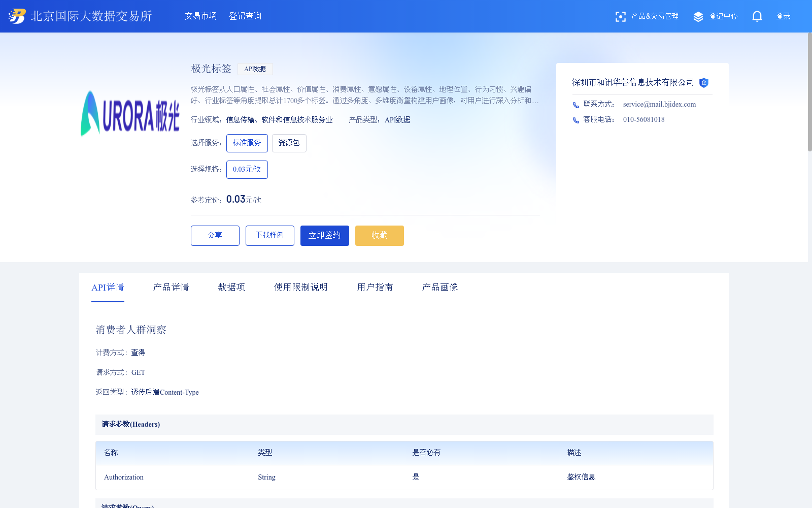Click the phone icon next to 联系方式
This screenshot has height=508, width=812.
[x=576, y=105]
